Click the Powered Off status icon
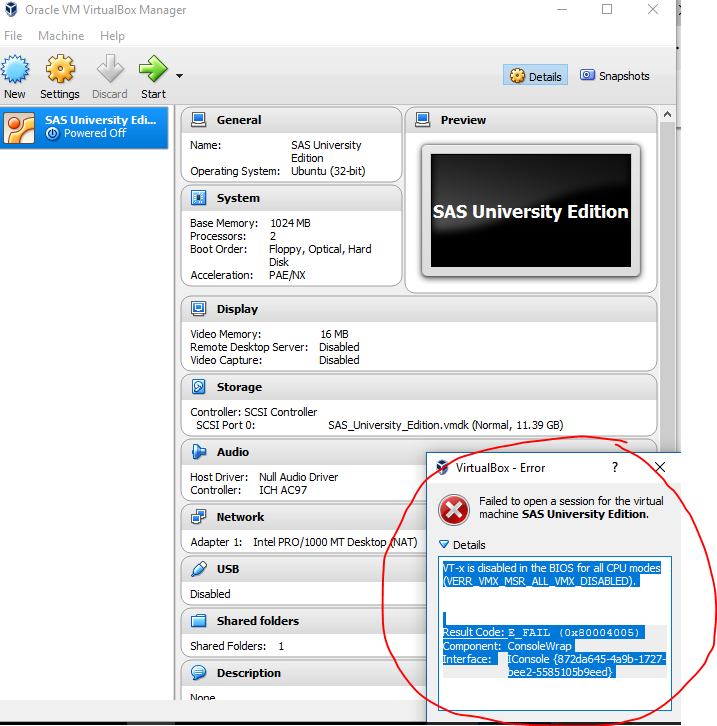The height and width of the screenshot is (726, 717). 52,134
